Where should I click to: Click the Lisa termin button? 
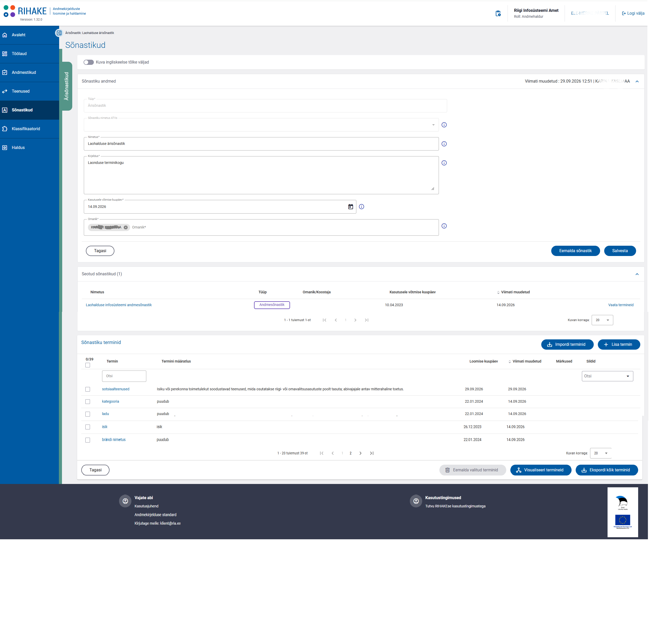click(x=619, y=344)
